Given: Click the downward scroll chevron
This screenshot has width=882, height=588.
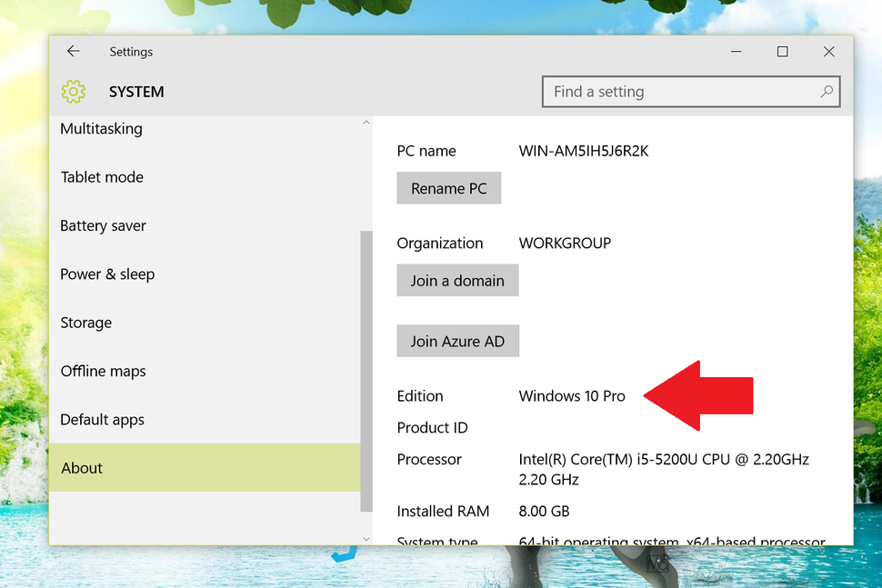Looking at the screenshot, I should pos(366,538).
